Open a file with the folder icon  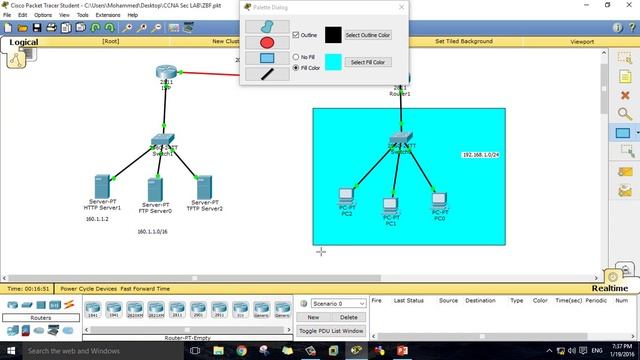22,28
